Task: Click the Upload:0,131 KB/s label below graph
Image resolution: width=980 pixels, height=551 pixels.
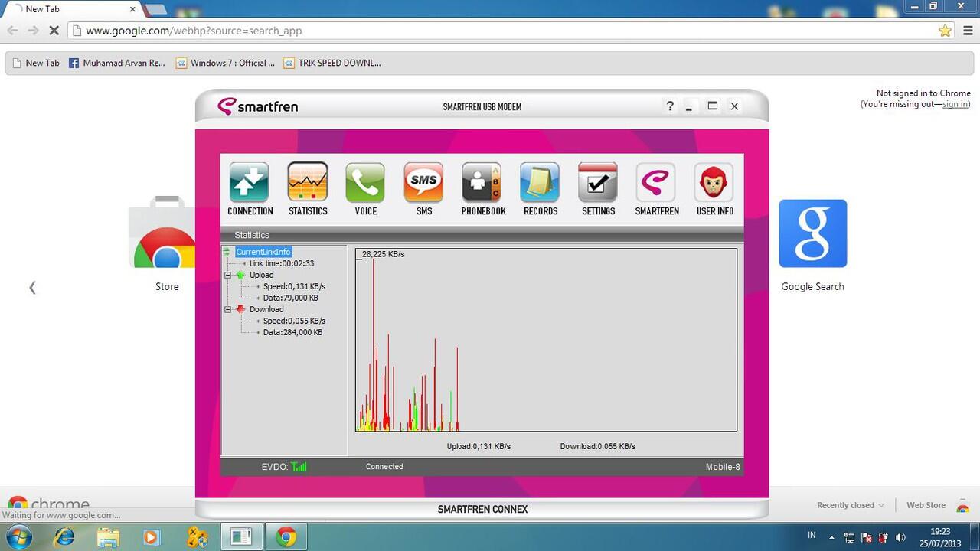Action: [479, 446]
